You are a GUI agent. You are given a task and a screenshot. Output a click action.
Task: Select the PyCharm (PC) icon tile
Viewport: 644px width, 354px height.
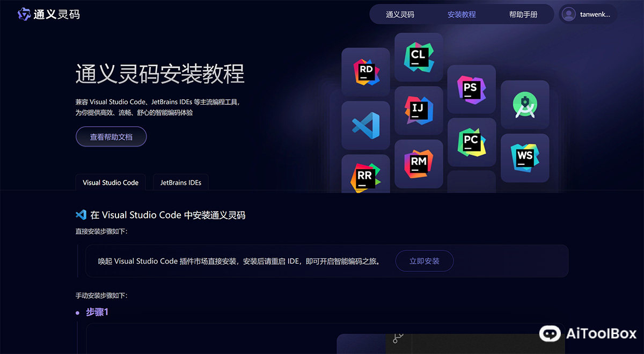click(471, 142)
